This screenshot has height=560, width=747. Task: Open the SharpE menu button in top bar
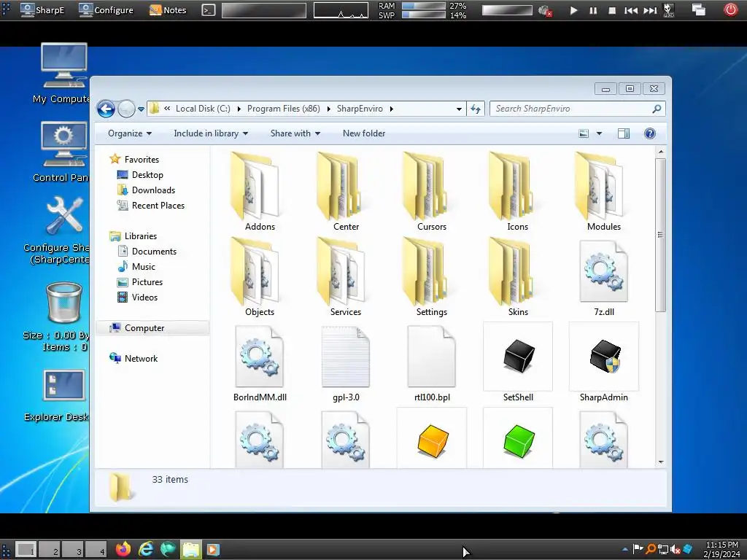click(42, 9)
